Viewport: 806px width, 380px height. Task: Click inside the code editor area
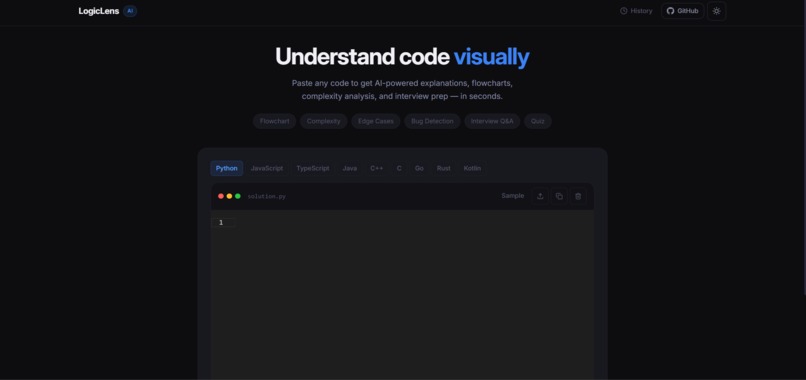coord(402,295)
